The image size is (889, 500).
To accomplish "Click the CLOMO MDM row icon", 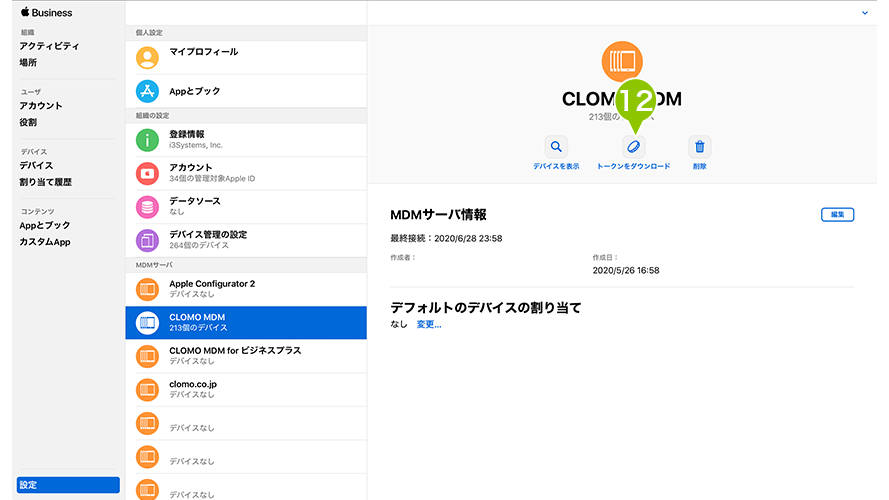I will coord(147,323).
